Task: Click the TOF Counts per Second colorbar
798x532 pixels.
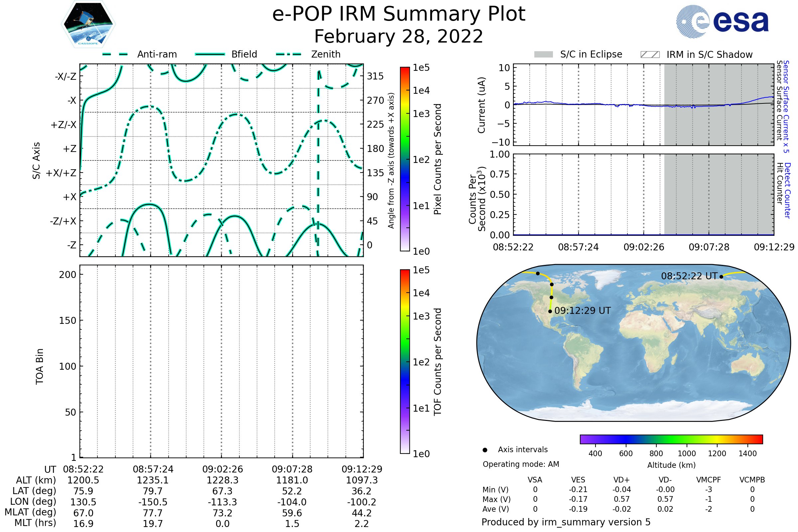Action: click(405, 361)
